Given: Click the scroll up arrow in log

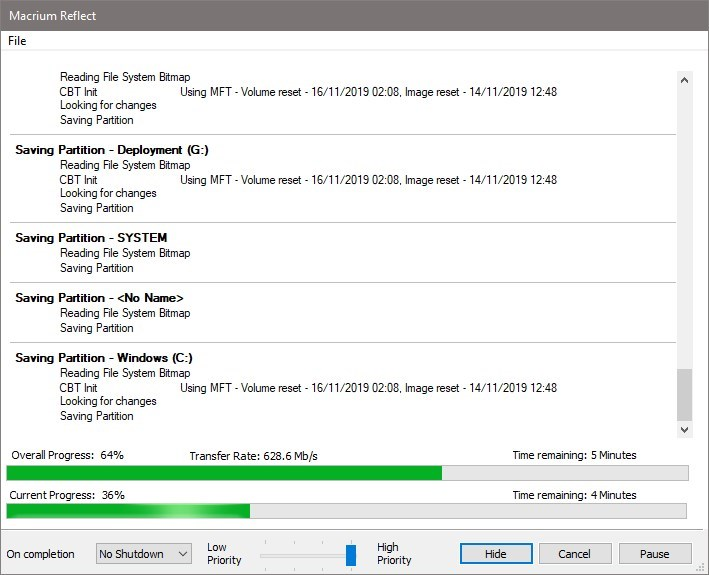Looking at the screenshot, I should pyautogui.click(x=685, y=80).
